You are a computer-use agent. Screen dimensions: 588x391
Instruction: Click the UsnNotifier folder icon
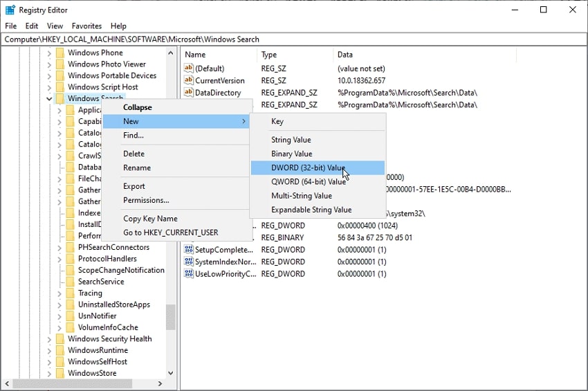click(x=70, y=316)
